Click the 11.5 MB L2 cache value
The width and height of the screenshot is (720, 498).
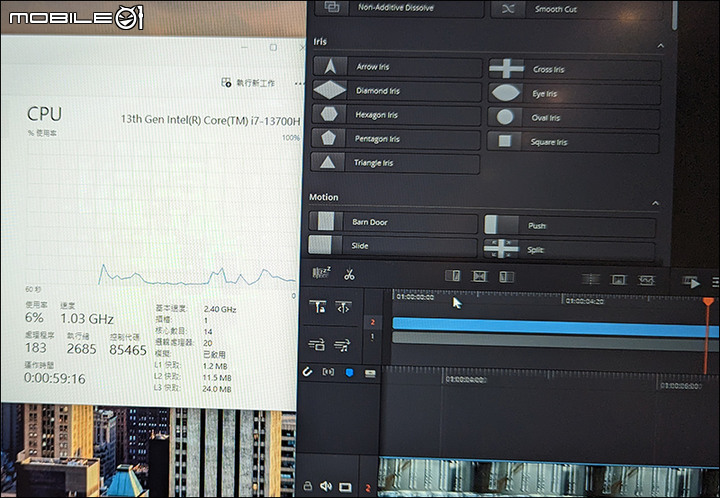217,377
